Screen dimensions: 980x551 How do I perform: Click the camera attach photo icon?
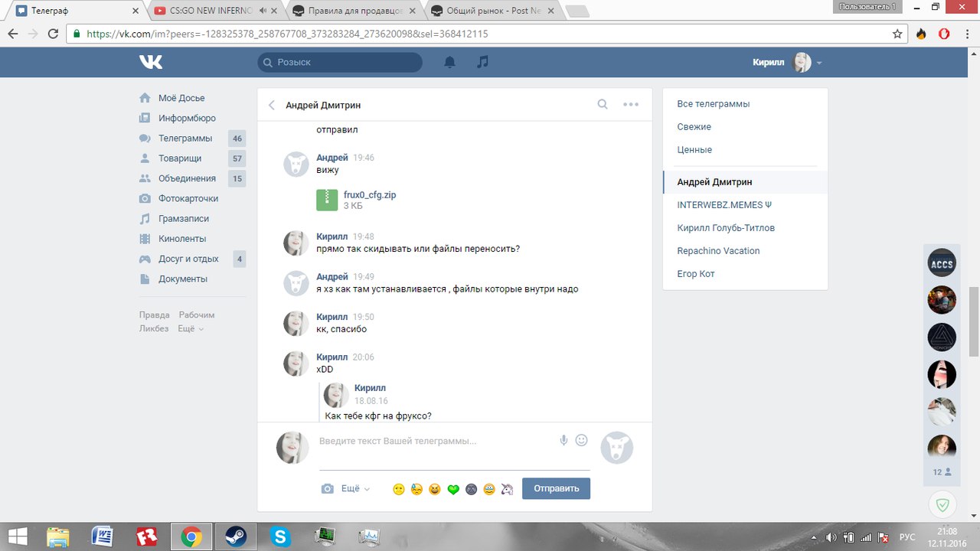click(x=328, y=488)
